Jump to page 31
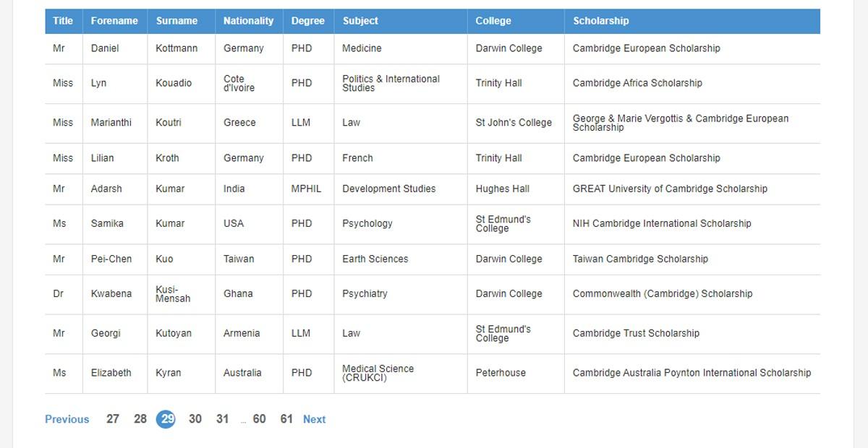Screen dimensions: 868x448 point(222,419)
